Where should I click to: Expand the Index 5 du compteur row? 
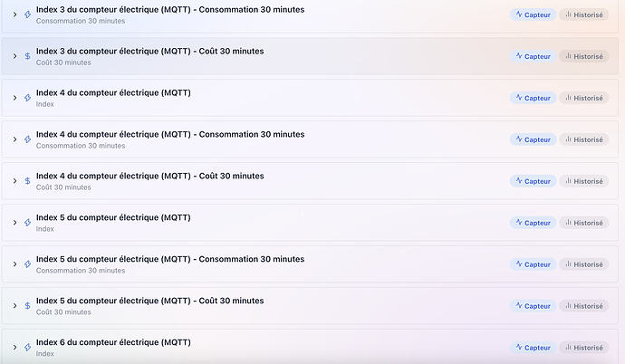14,223
